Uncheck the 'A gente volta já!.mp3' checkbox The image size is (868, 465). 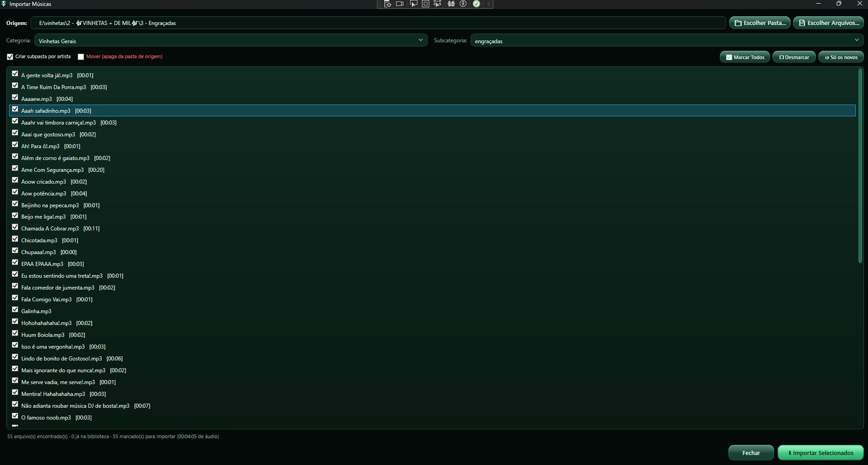[x=15, y=74]
